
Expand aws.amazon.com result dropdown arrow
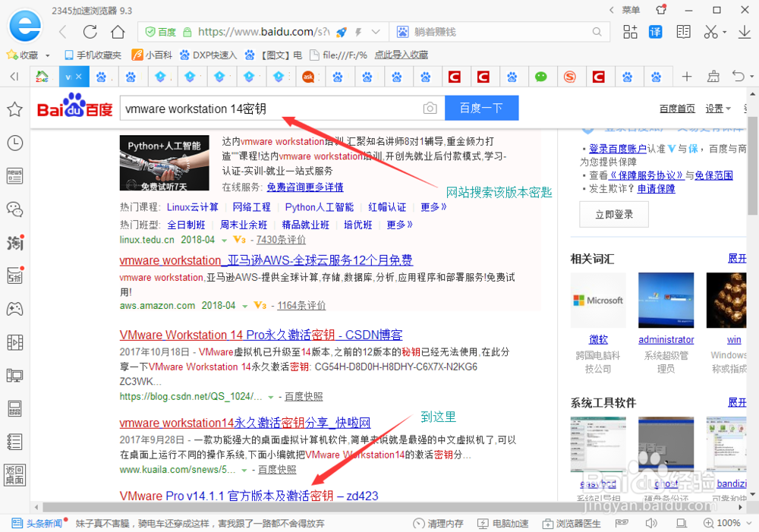pyautogui.click(x=244, y=307)
